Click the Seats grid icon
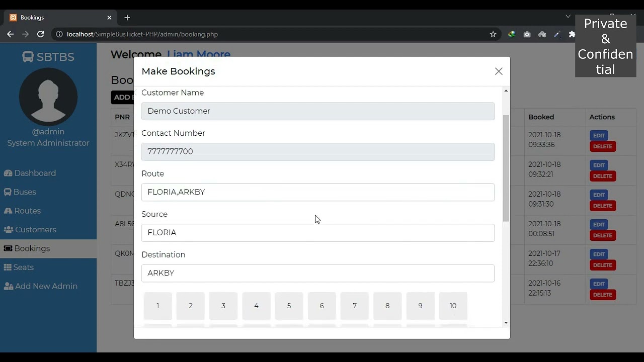 click(8, 267)
